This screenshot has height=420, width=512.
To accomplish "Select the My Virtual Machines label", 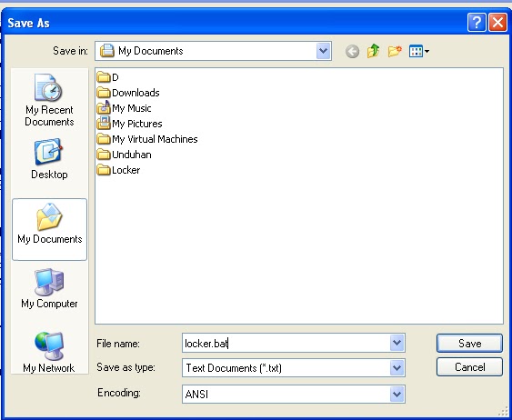I will click(155, 139).
